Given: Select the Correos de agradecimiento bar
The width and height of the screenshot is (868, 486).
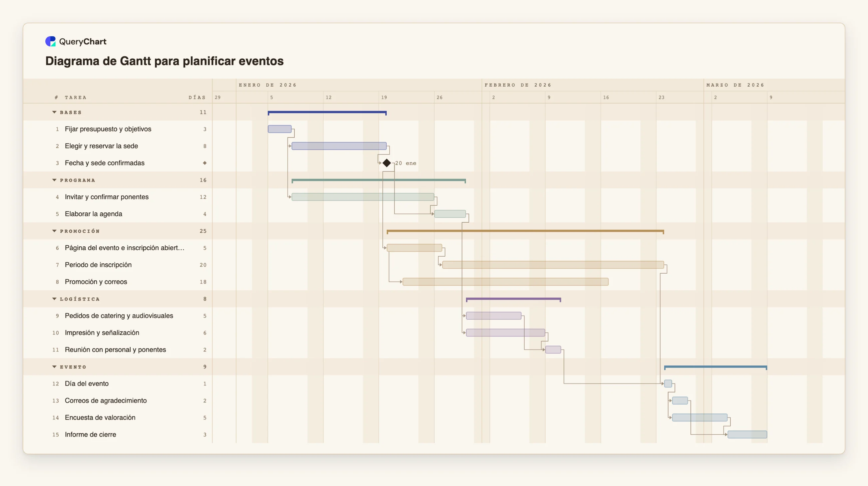Looking at the screenshot, I should click(680, 400).
